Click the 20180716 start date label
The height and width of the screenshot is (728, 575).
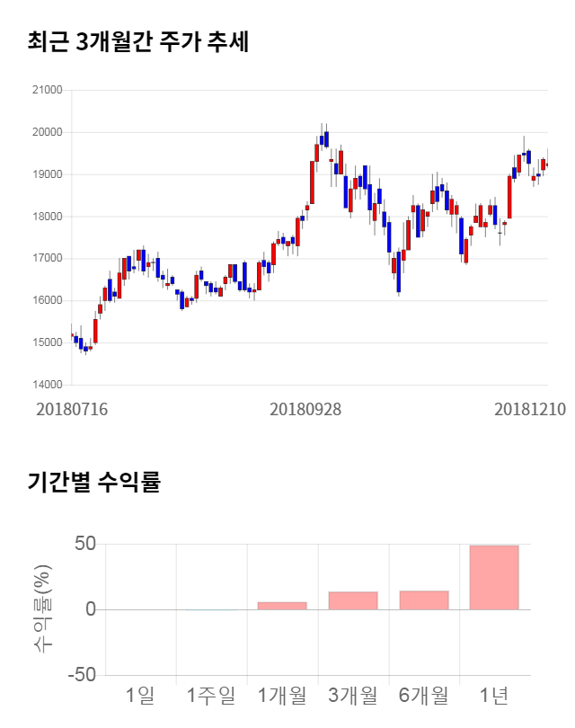[x=72, y=409]
